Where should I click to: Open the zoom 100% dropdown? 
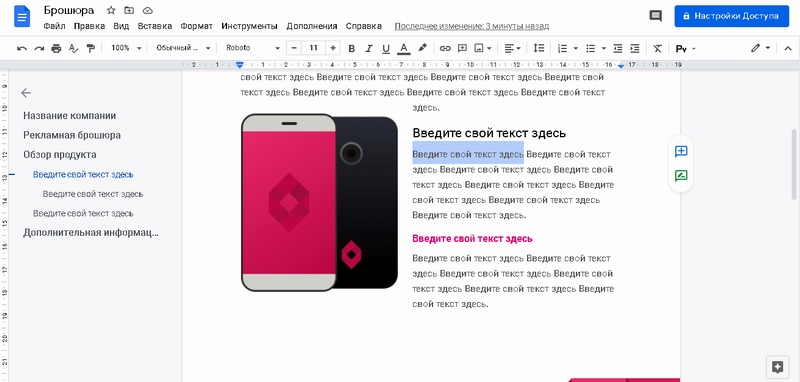pyautogui.click(x=126, y=48)
